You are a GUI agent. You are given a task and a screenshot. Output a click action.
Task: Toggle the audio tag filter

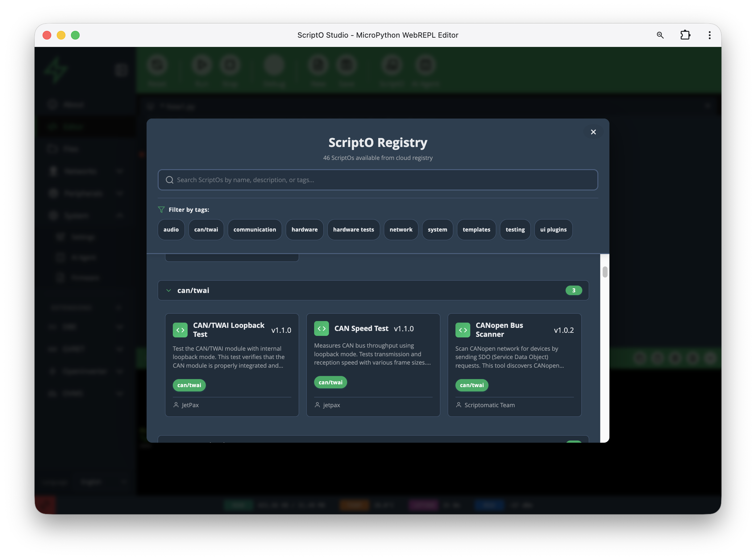coord(171,229)
